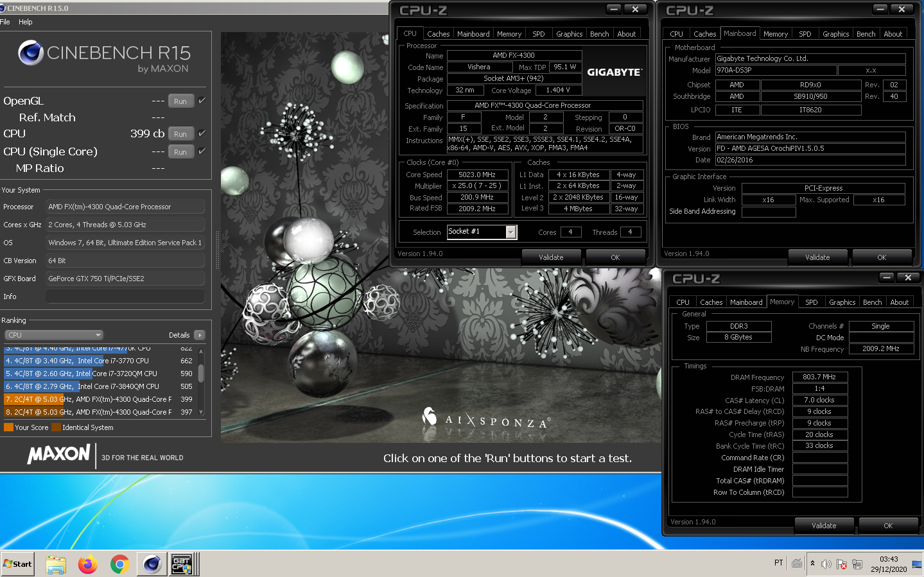Run the CPU benchmark

tap(180, 134)
